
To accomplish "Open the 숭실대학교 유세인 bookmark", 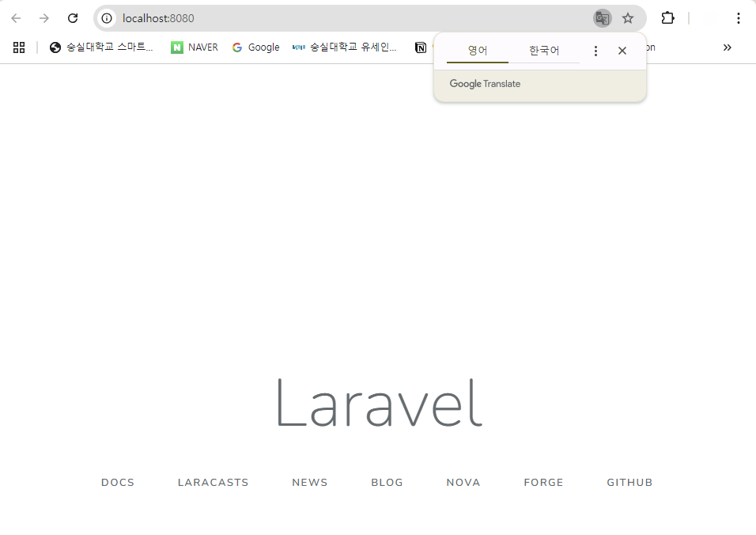I will pyautogui.click(x=345, y=47).
